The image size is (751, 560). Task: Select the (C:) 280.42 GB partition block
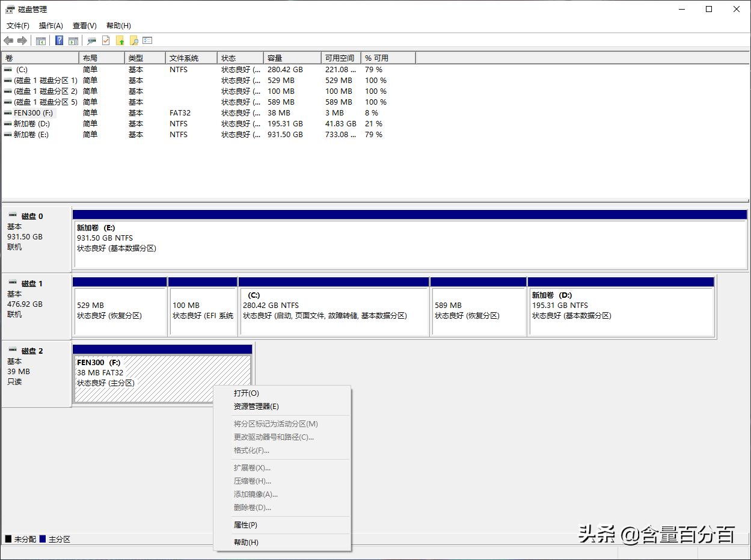click(x=334, y=306)
